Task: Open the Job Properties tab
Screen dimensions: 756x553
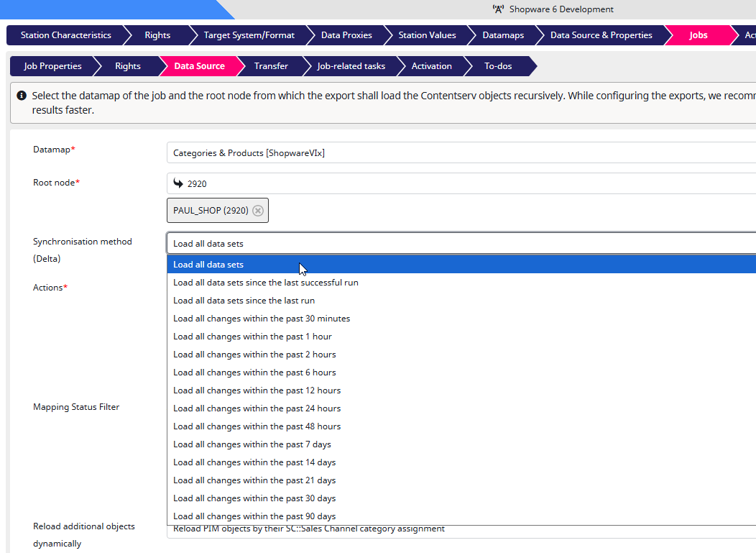Action: coord(52,66)
